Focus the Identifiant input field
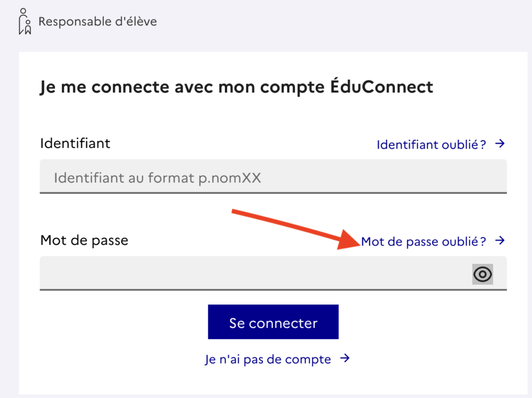 click(x=273, y=177)
